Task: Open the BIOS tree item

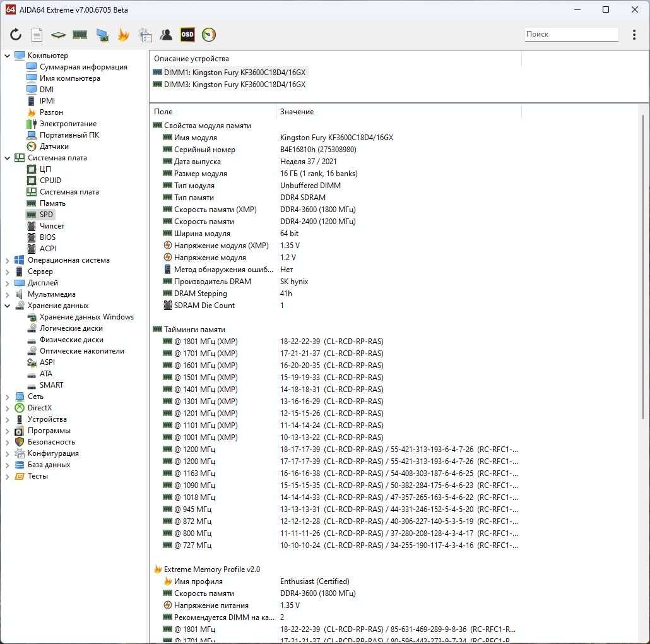Action: click(x=47, y=237)
